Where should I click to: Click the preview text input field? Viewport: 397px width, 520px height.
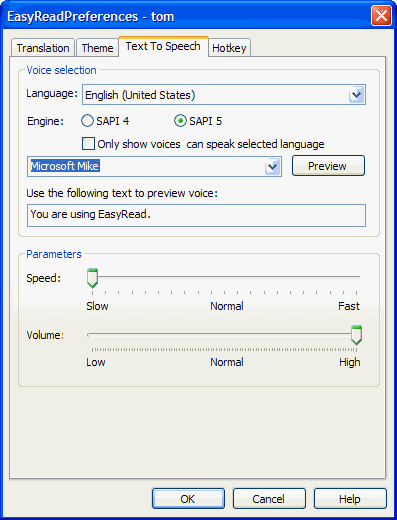[x=196, y=215]
